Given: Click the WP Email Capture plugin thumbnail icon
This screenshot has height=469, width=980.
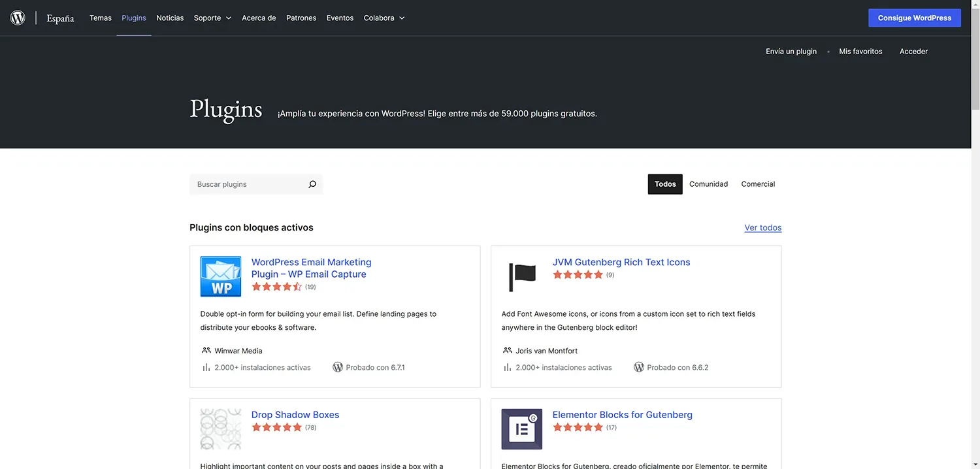Looking at the screenshot, I should pos(220,276).
